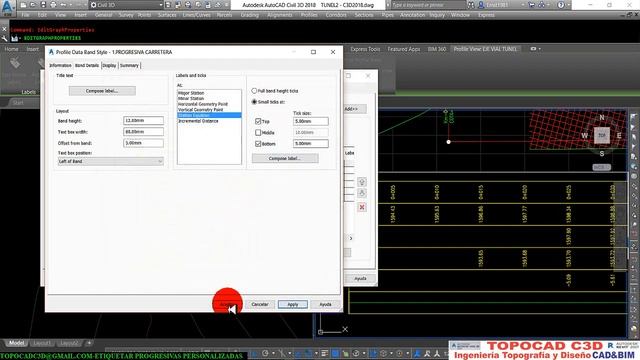Image resolution: width=640 pixels, height=360 pixels.
Task: Click the Home ribbon tab
Action: point(11,49)
